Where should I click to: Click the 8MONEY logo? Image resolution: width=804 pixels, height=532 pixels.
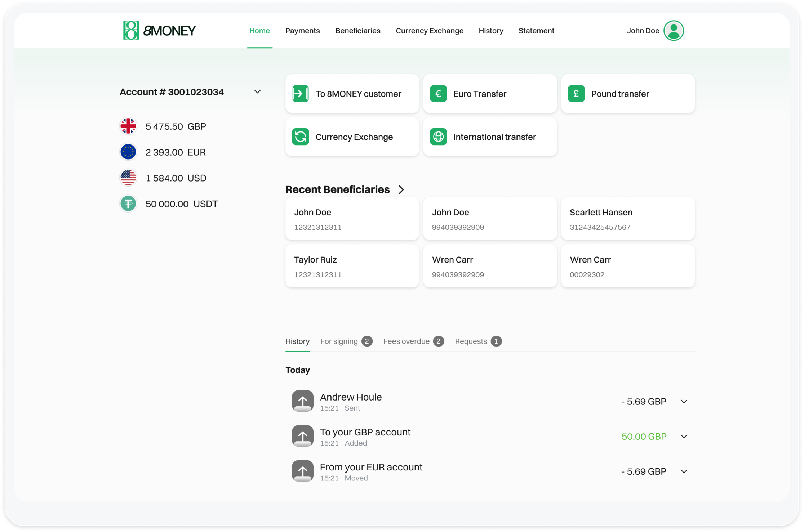coord(159,31)
